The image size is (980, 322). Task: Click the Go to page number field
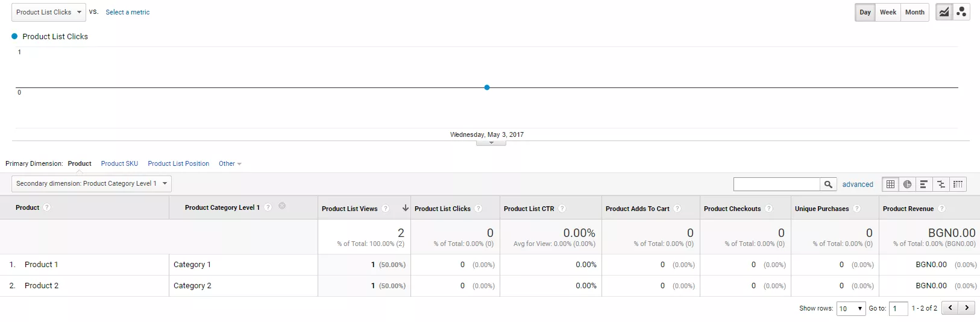pyautogui.click(x=898, y=308)
